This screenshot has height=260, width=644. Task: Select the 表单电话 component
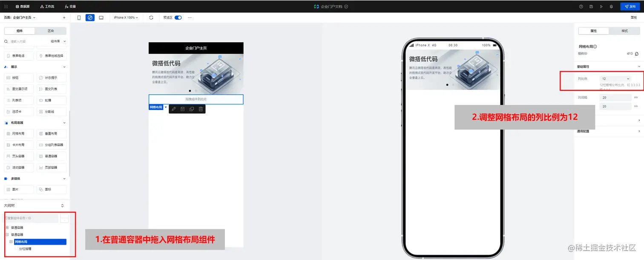(19, 56)
